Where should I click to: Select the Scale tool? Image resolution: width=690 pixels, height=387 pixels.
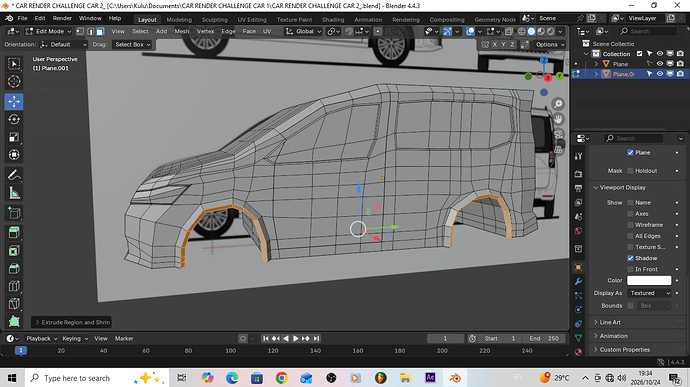[14, 137]
